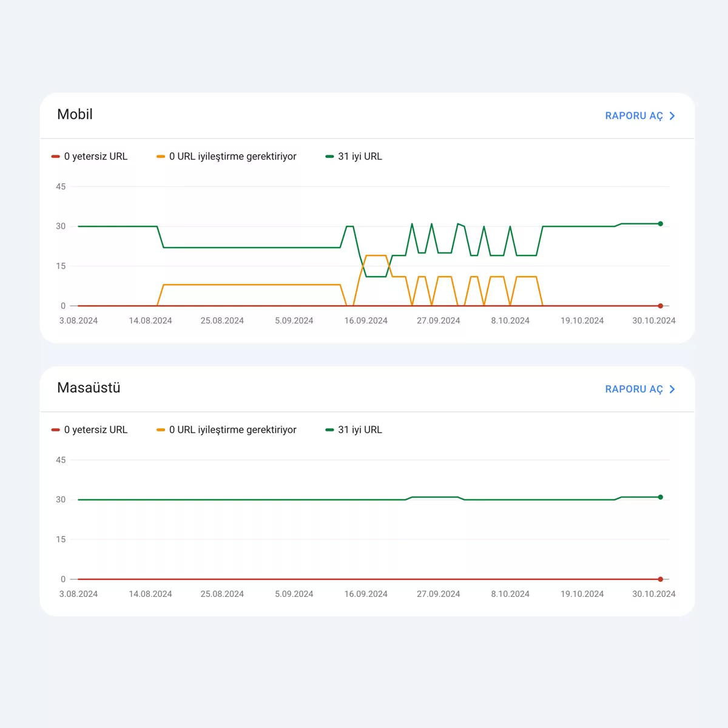Click the green endpoint dot on Masaüstü chart
The image size is (728, 728).
(661, 497)
